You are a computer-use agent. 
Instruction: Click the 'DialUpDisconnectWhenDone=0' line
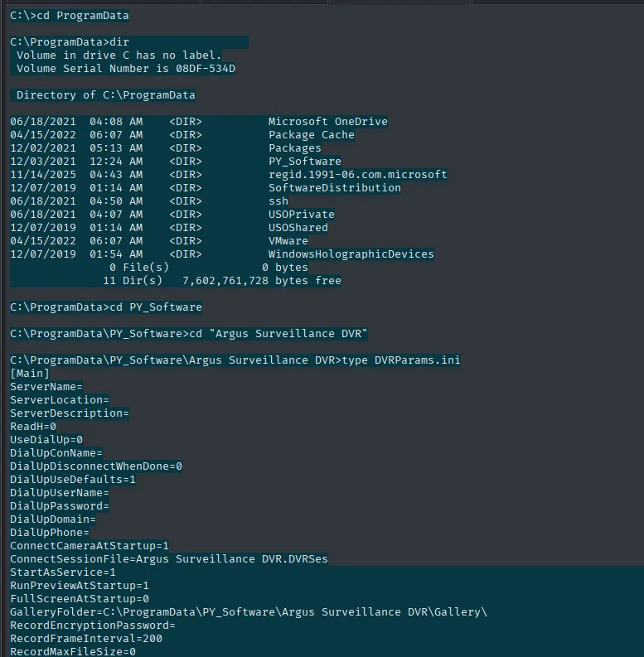pyautogui.click(x=96, y=466)
